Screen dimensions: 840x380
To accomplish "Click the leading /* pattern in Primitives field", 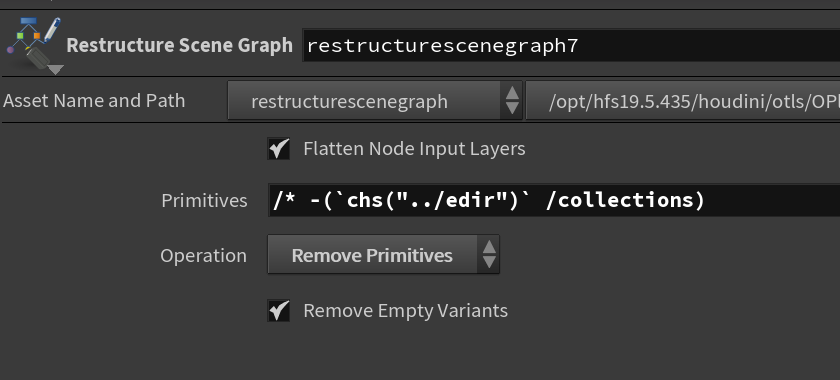I will tap(282, 200).
